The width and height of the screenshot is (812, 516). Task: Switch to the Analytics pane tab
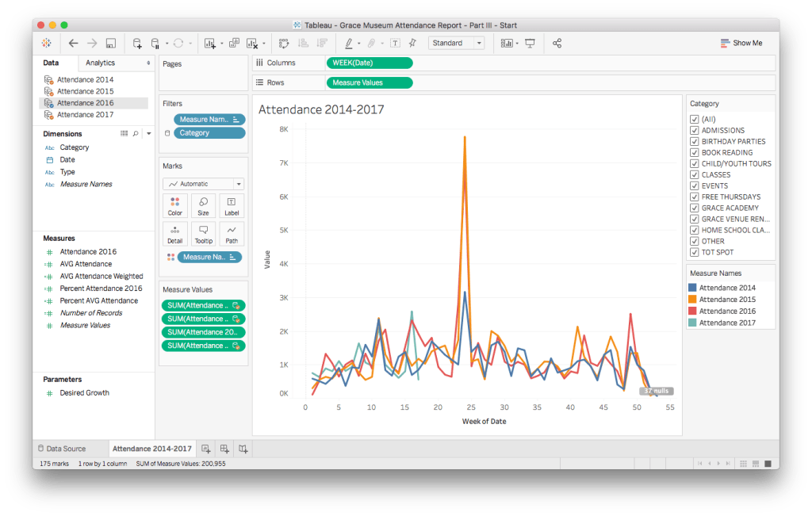pyautogui.click(x=100, y=63)
